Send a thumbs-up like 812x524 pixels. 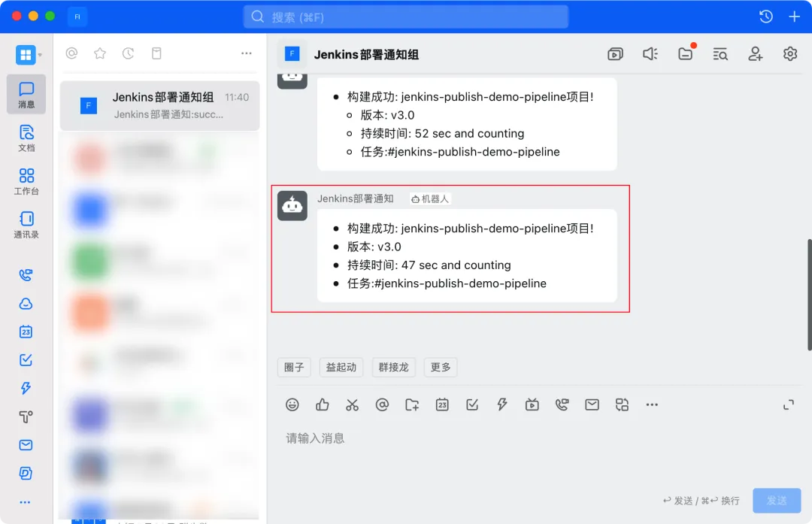[x=322, y=405]
